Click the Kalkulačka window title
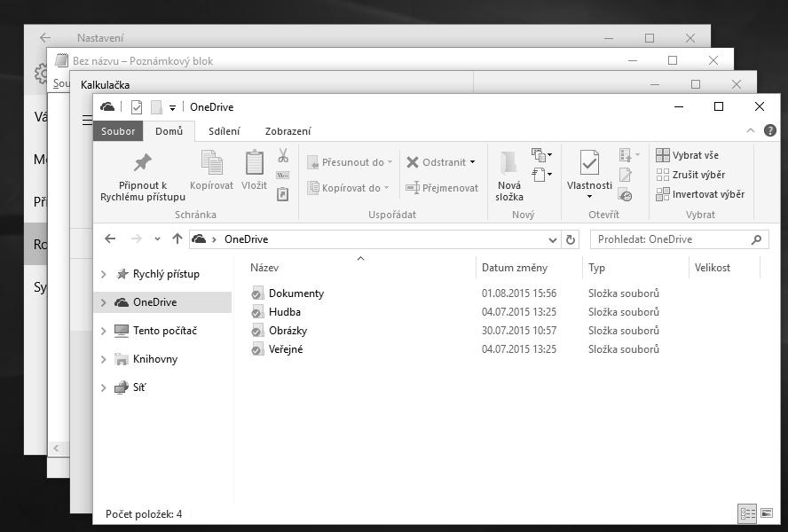Viewport: 788px width, 532px height. pyautogui.click(x=105, y=84)
